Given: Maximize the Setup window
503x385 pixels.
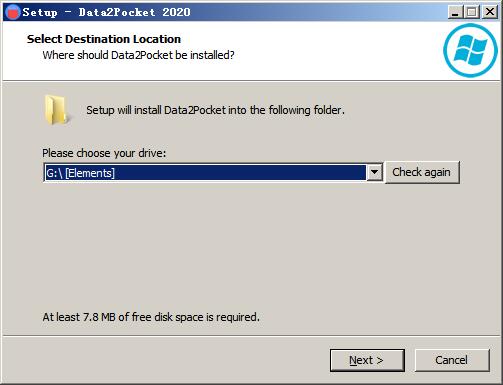Looking at the screenshot, I should tap(471, 12).
